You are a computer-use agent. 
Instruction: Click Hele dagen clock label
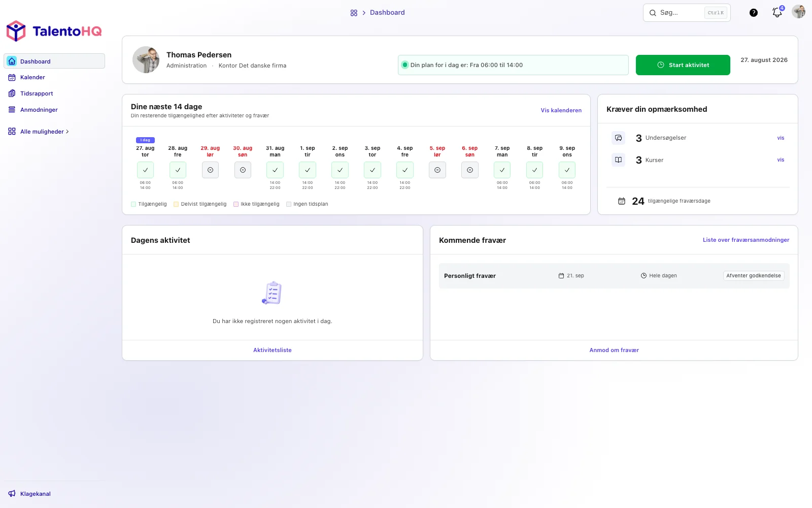click(x=659, y=276)
